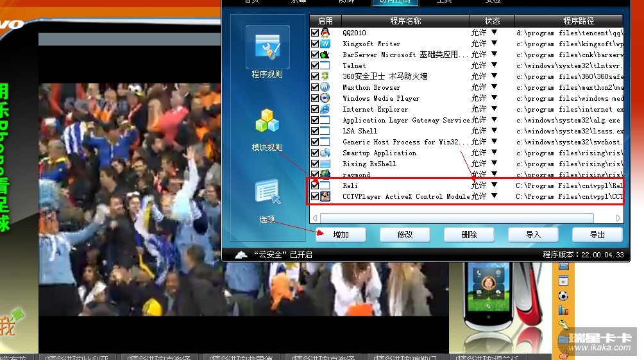This screenshot has height=360, width=644.
Task: Open 程序规则 program rules icon
Action: 267,47
